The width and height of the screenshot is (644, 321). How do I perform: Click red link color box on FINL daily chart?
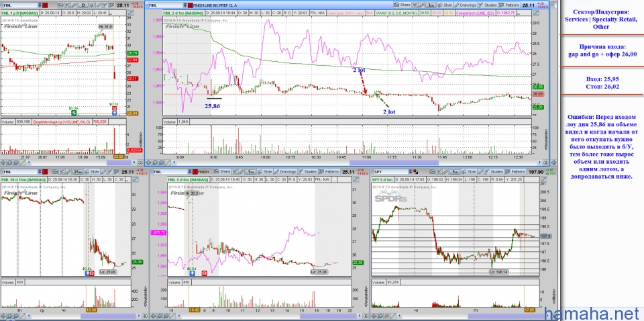[x=46, y=5]
